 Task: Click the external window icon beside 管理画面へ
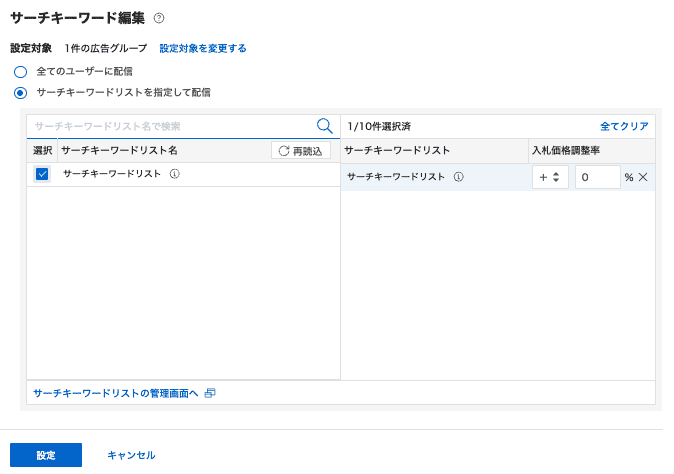point(210,393)
